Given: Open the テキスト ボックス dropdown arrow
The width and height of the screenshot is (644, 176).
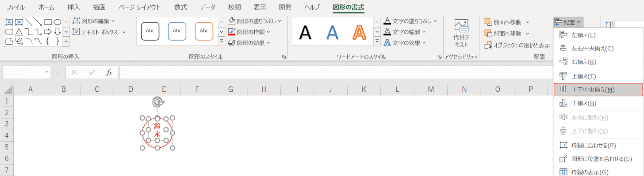Looking at the screenshot, I should click(124, 32).
